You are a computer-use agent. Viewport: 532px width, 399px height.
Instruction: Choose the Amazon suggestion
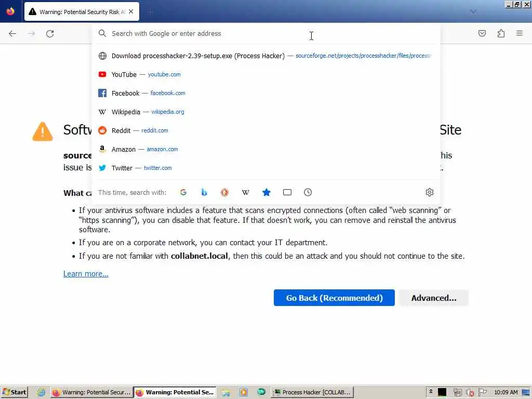click(266, 149)
